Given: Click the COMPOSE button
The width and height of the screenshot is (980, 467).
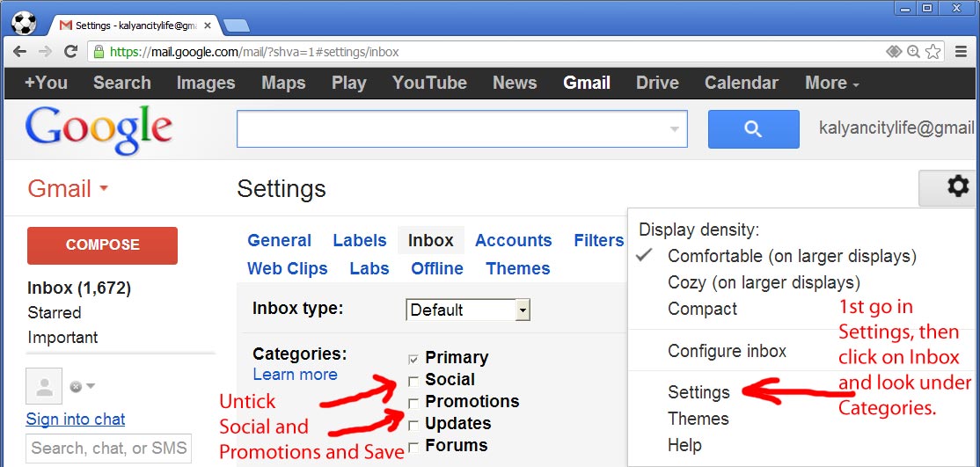Looking at the screenshot, I should click(103, 245).
